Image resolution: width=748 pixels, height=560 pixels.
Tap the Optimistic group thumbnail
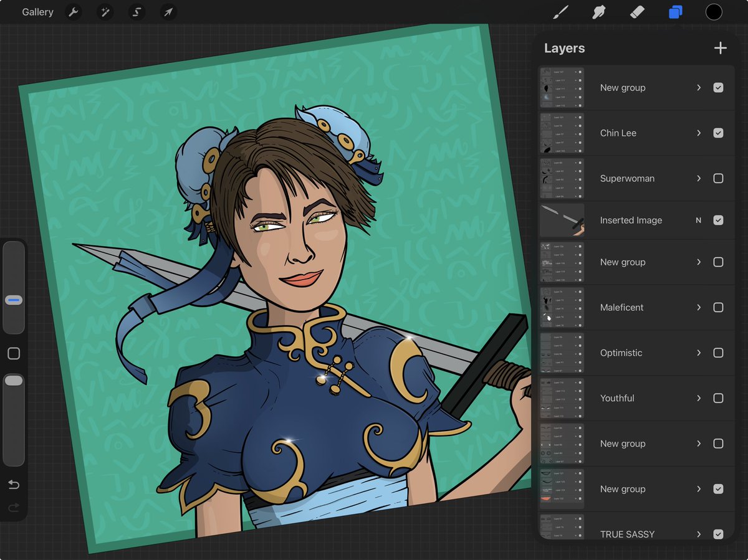click(562, 353)
